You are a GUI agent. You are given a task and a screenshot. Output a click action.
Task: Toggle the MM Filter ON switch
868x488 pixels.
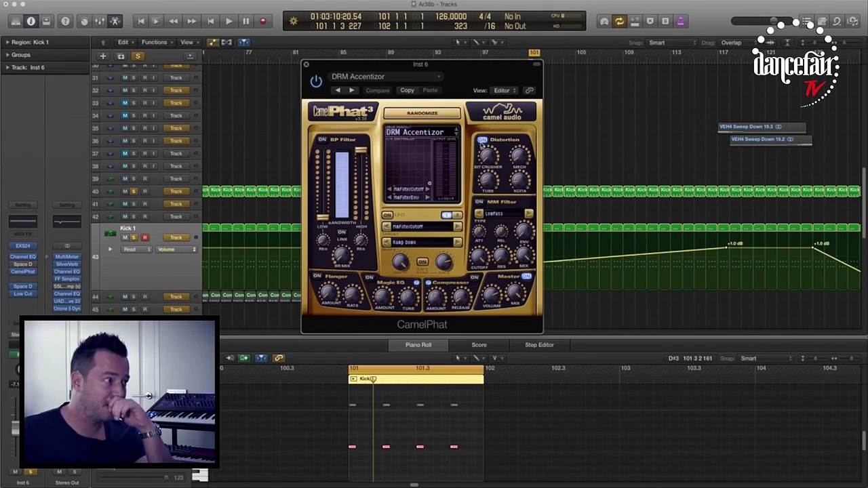[479, 202]
